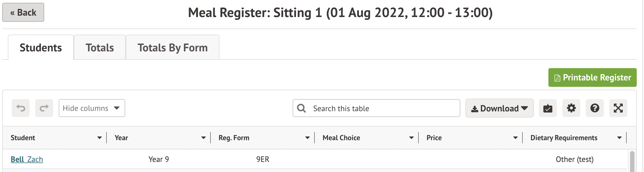Open Student column sort arrow
This screenshot has width=644, height=172.
click(x=100, y=138)
